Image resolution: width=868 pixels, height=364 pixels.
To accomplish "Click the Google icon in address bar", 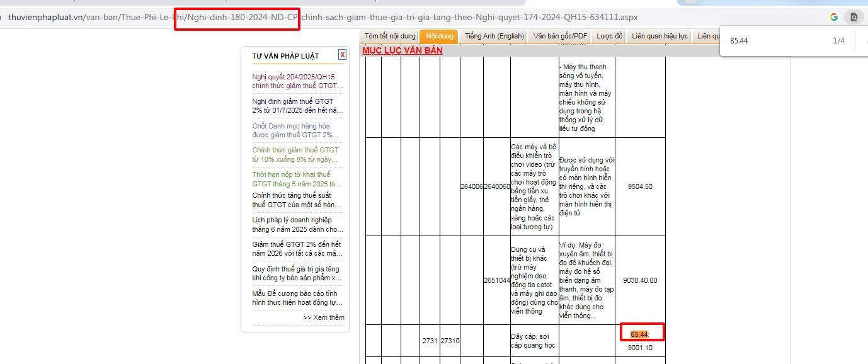I will [833, 17].
